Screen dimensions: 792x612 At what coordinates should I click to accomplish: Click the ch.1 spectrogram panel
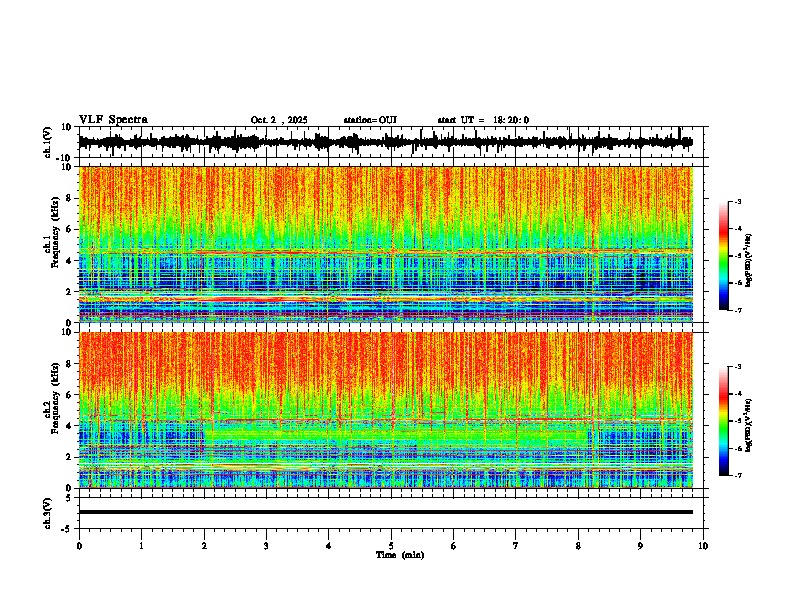(x=385, y=244)
